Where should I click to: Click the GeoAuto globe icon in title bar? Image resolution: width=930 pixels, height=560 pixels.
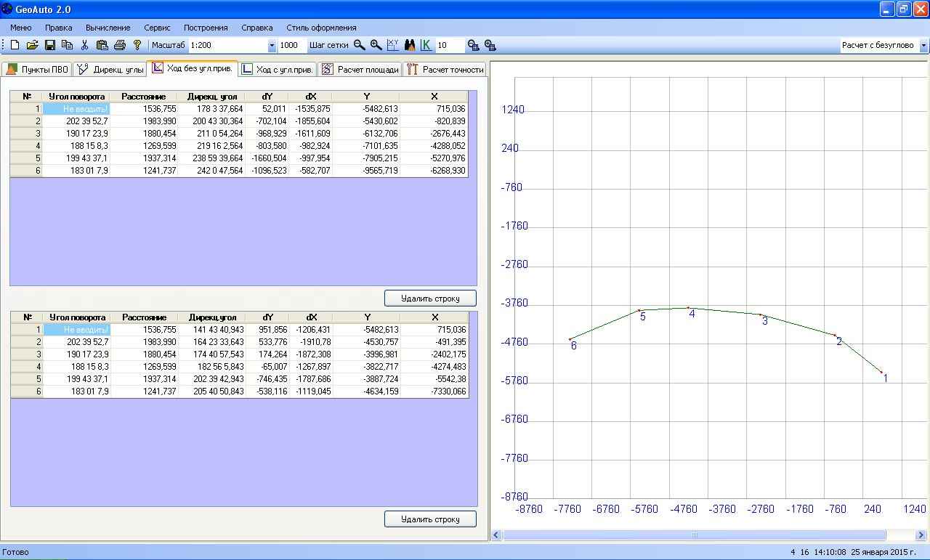(x=7, y=9)
